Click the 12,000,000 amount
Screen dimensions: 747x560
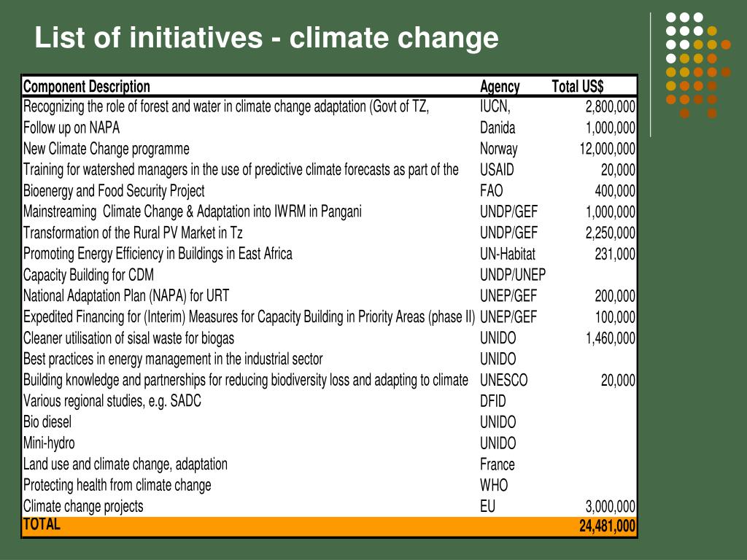click(608, 149)
